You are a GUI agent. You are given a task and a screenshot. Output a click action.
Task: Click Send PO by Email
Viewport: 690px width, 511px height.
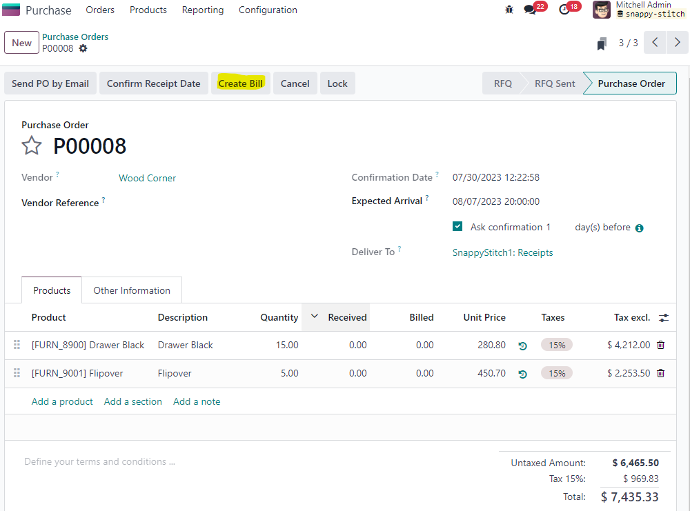[x=50, y=84]
